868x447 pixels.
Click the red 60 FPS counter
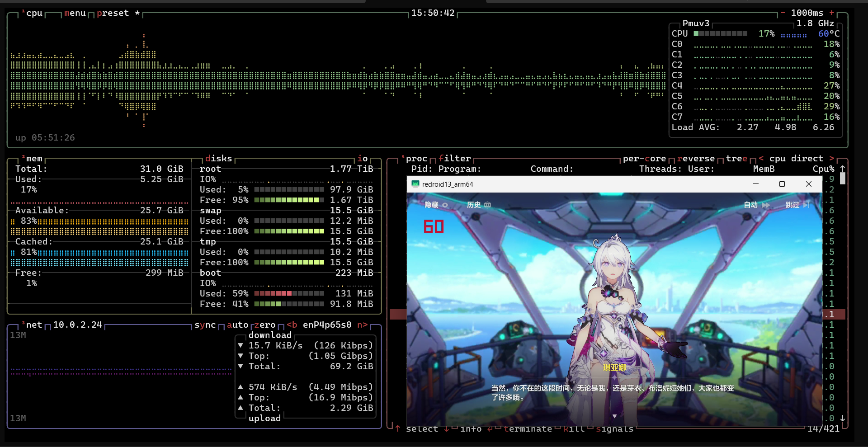pyautogui.click(x=434, y=226)
